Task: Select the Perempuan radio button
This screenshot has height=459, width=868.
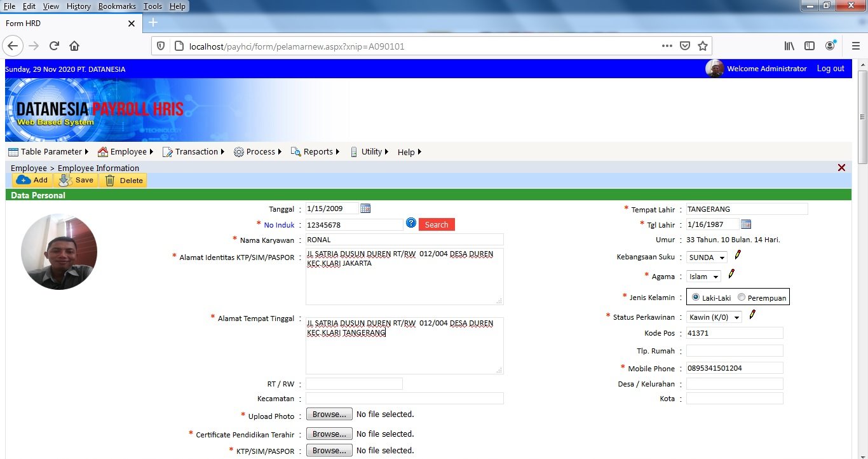Action: 742,297
